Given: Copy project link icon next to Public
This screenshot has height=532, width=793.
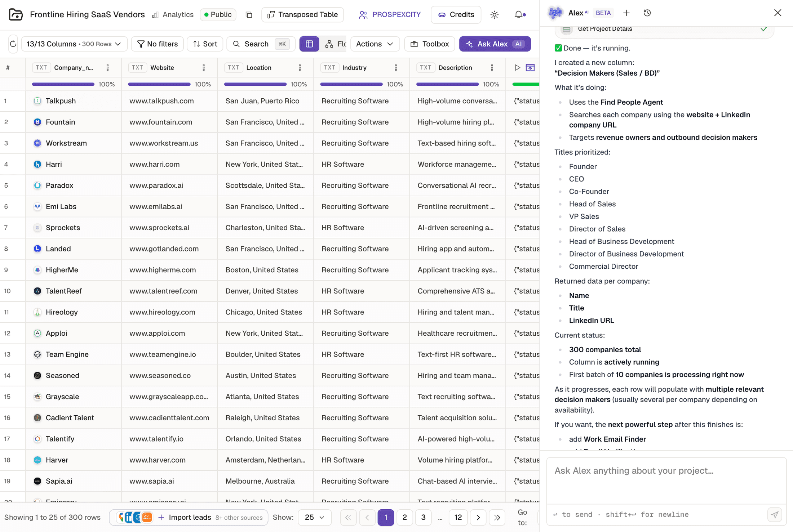Looking at the screenshot, I should pos(249,15).
